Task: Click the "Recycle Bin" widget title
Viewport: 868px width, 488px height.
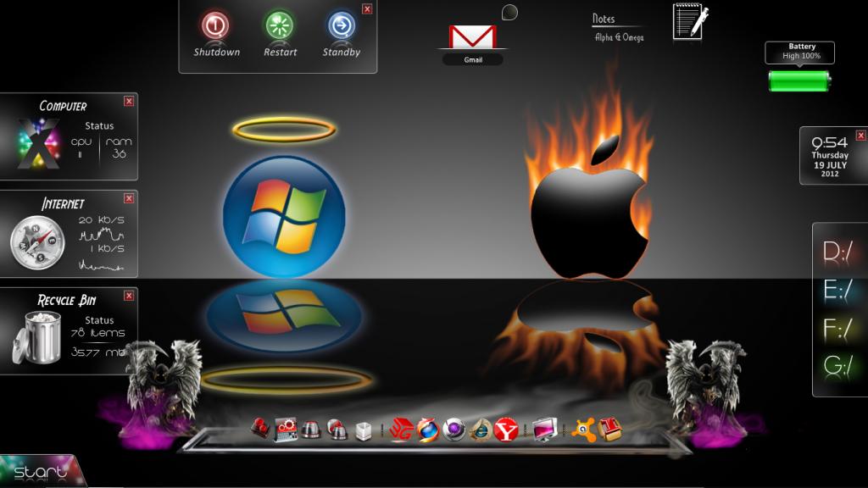Action: pos(66,301)
